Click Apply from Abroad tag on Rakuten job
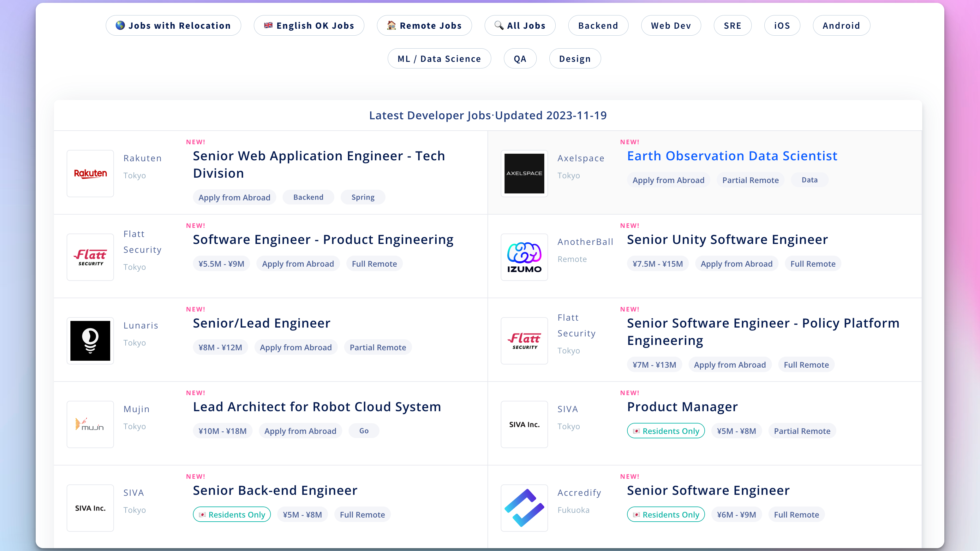The width and height of the screenshot is (980, 551). click(234, 197)
